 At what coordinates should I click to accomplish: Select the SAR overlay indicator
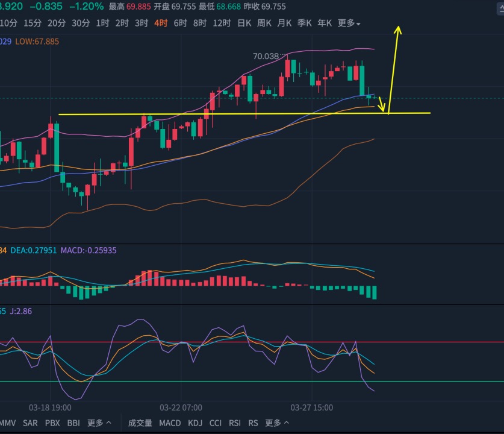tap(30, 423)
